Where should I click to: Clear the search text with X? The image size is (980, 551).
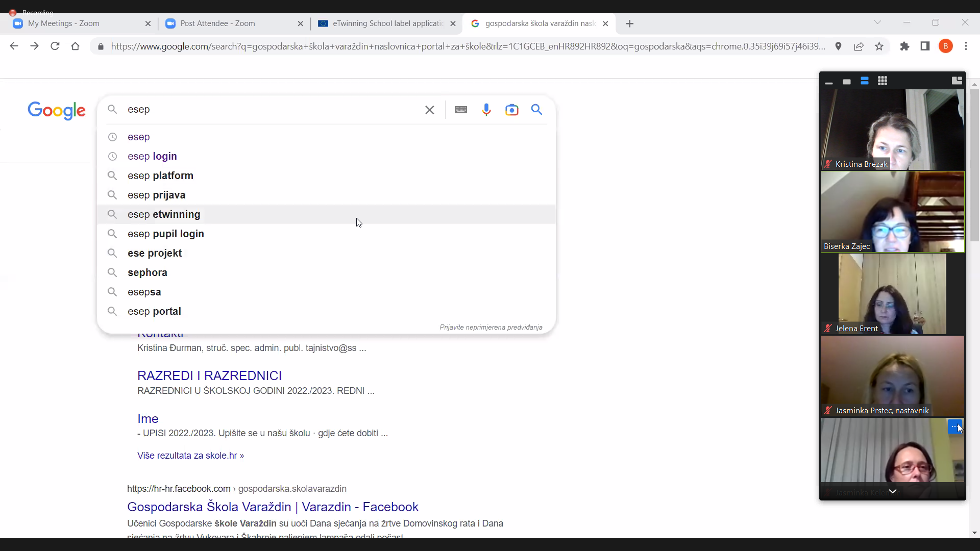[x=430, y=110]
